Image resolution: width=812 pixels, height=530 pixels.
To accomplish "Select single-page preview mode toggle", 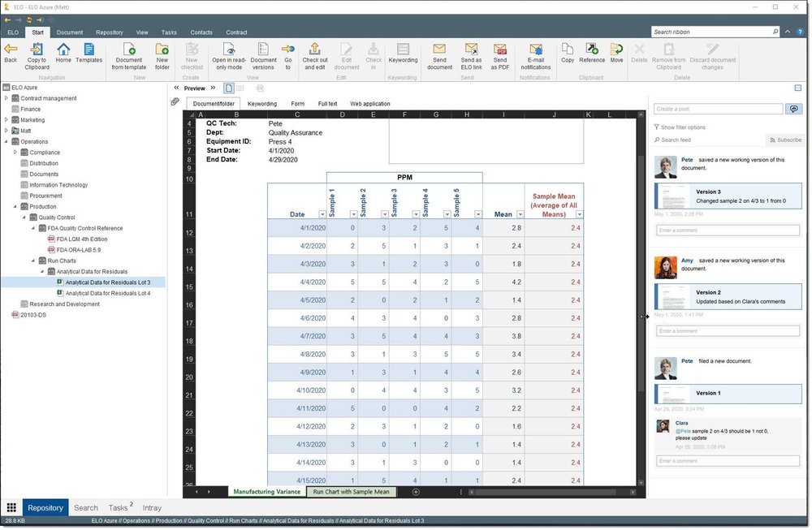I will pos(229,88).
